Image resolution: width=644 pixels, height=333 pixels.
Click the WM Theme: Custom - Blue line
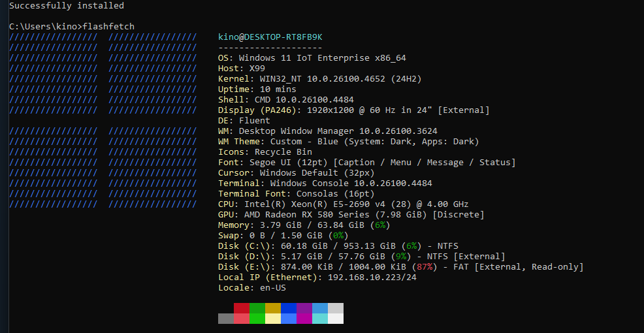tap(349, 142)
